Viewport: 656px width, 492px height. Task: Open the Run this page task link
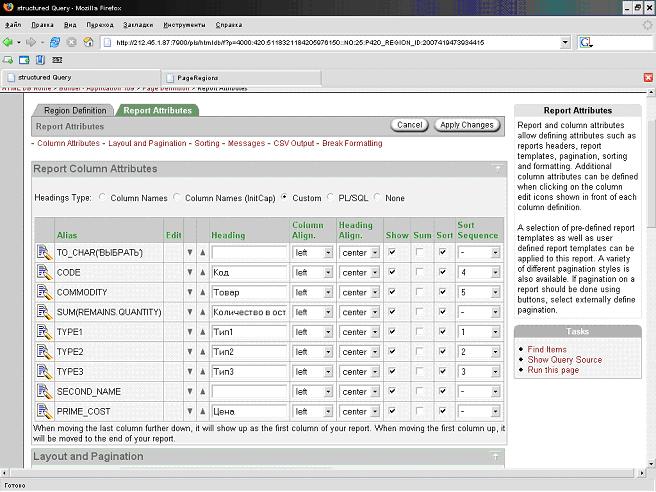pyautogui.click(x=553, y=370)
